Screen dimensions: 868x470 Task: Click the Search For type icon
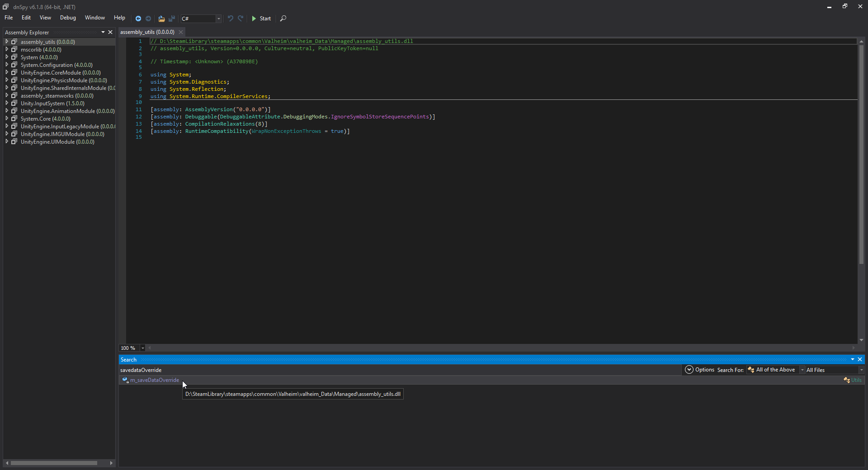click(751, 370)
